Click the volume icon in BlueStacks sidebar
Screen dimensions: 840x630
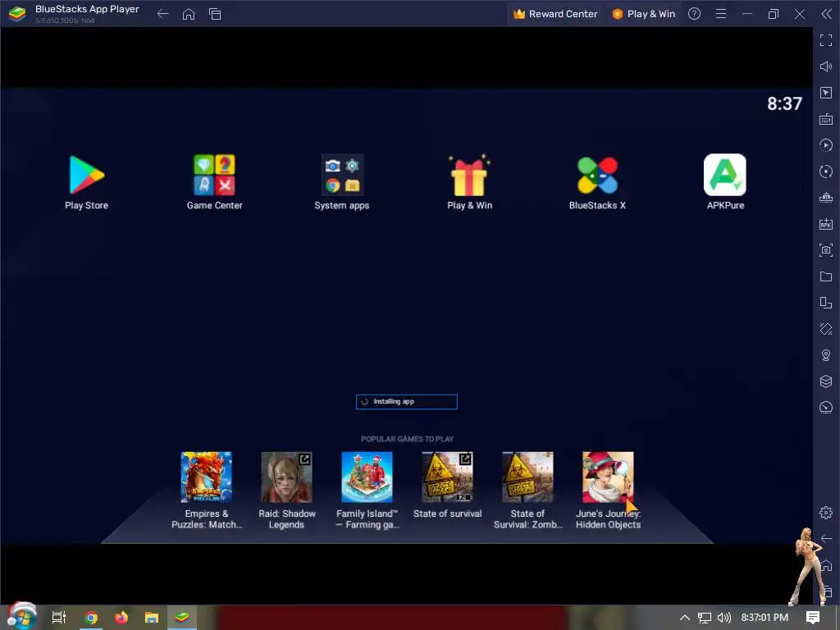pos(826,66)
